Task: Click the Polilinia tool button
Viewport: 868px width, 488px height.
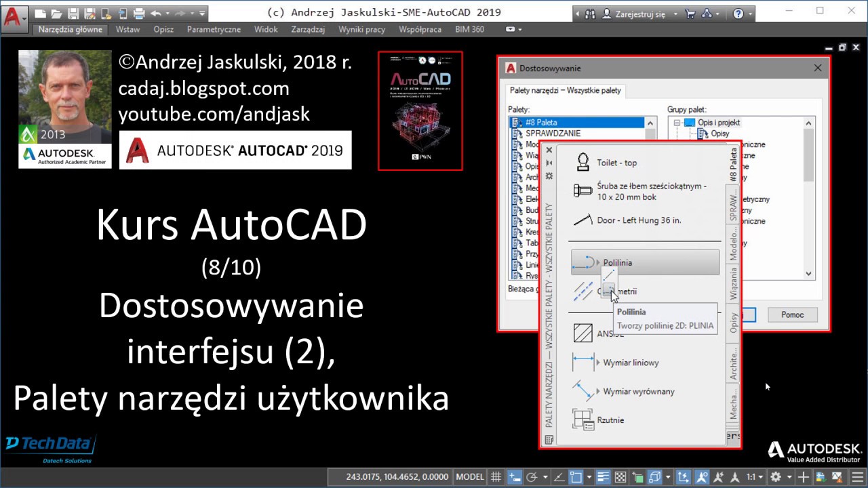Action: [x=645, y=262]
